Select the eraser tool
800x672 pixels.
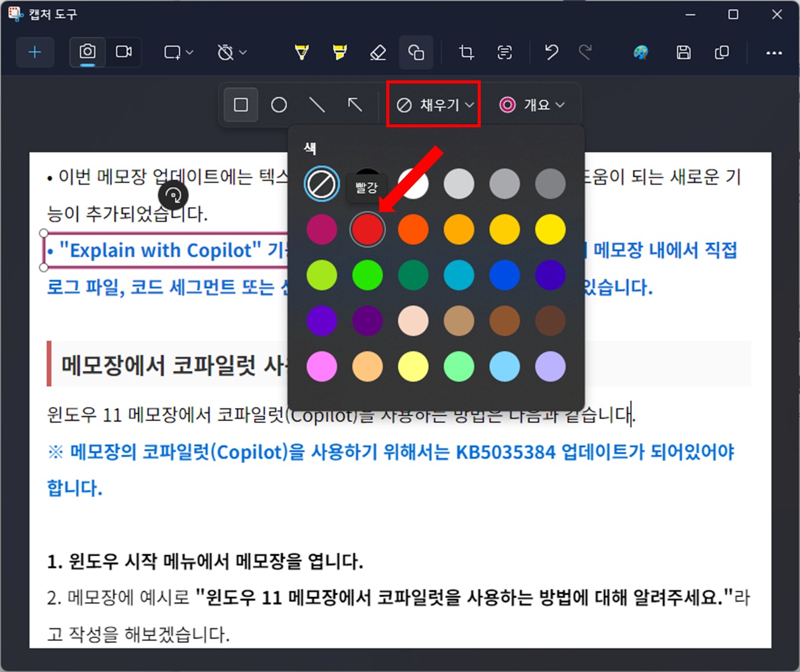[x=378, y=53]
